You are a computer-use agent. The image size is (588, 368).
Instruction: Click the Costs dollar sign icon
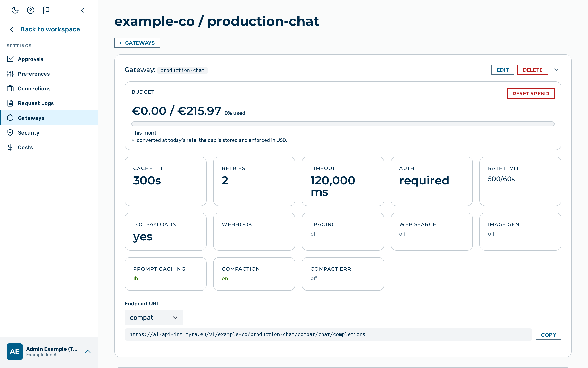click(10, 147)
